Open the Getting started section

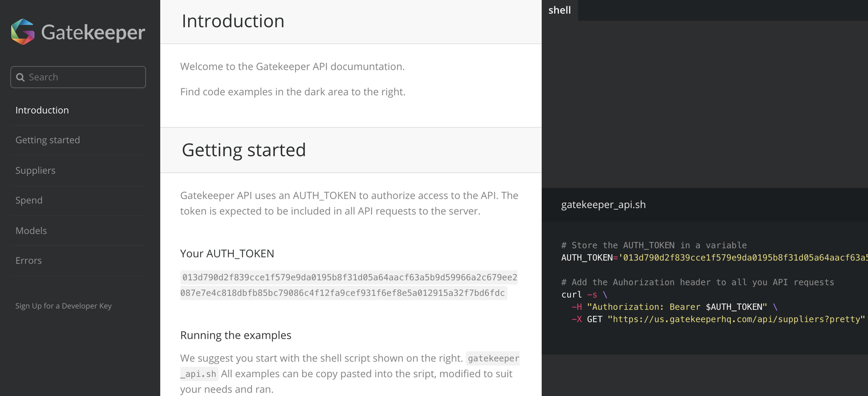48,140
